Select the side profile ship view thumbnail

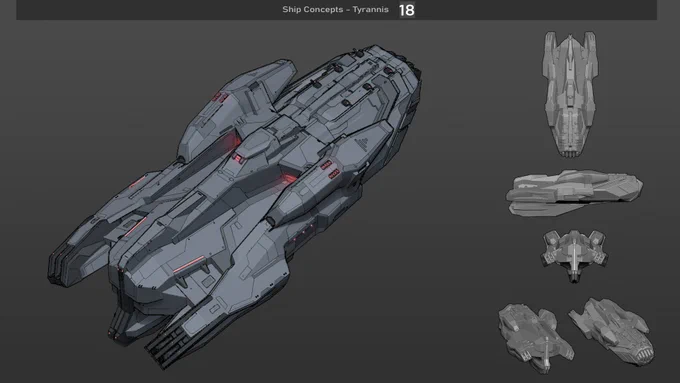tap(574, 193)
